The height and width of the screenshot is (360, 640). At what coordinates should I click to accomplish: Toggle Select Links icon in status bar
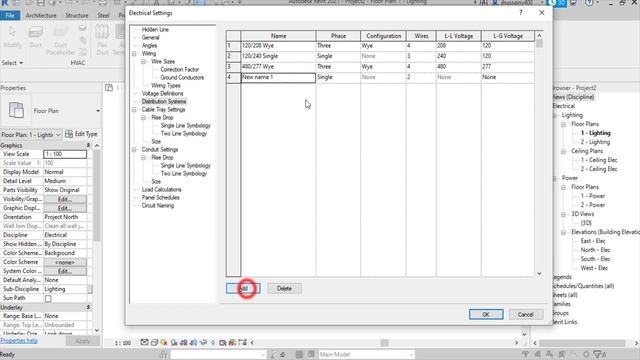525,354
